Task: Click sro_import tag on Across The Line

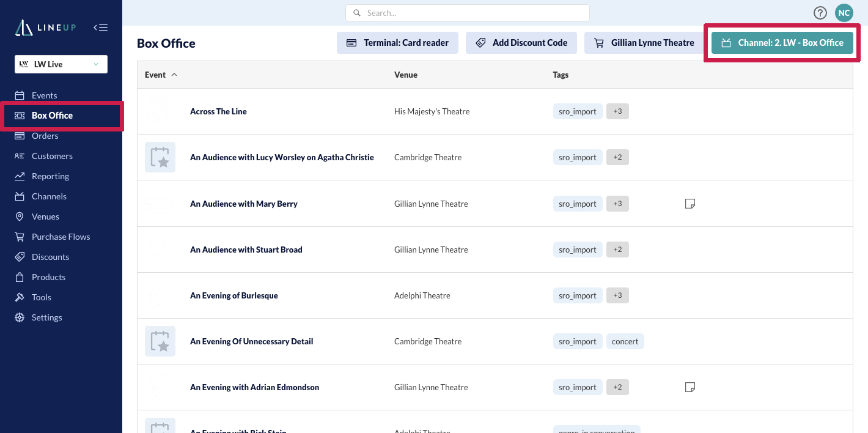Action: pos(578,111)
